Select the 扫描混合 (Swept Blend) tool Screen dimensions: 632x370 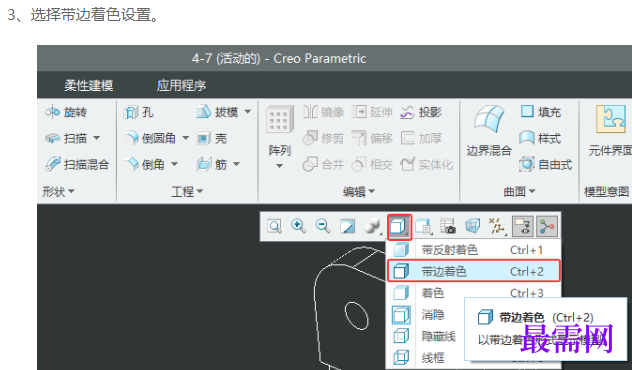[77, 164]
